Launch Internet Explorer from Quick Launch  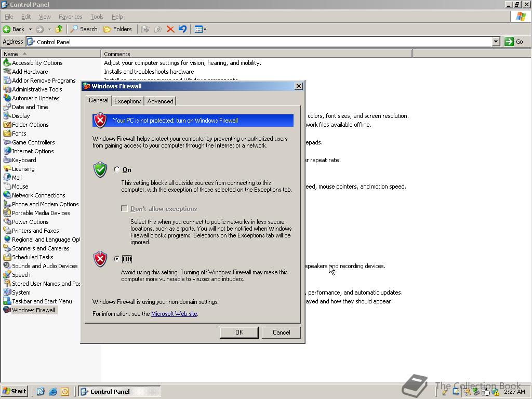click(52, 392)
